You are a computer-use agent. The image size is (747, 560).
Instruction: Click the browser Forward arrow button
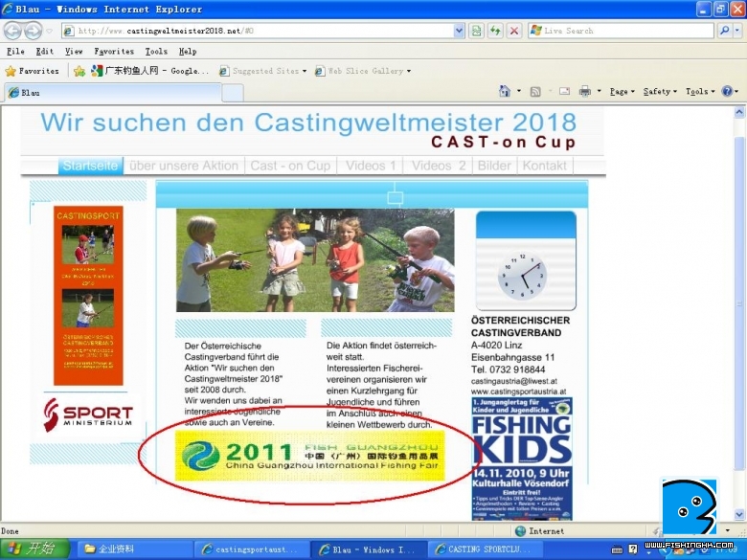(33, 31)
